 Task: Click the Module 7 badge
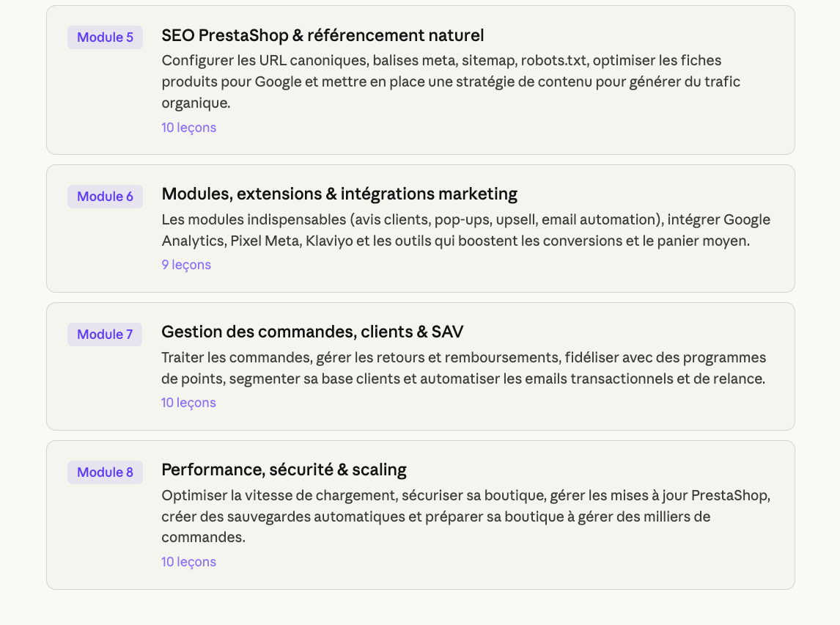(x=105, y=335)
